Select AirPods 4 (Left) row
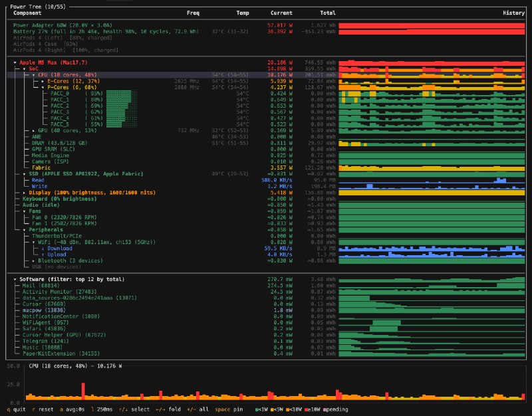This screenshot has height=416, width=532. tap(266, 38)
